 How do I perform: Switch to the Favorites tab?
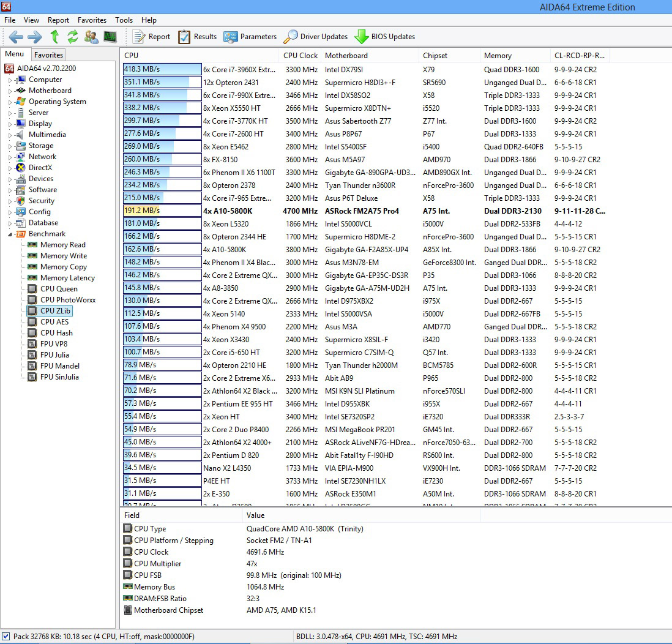click(49, 55)
